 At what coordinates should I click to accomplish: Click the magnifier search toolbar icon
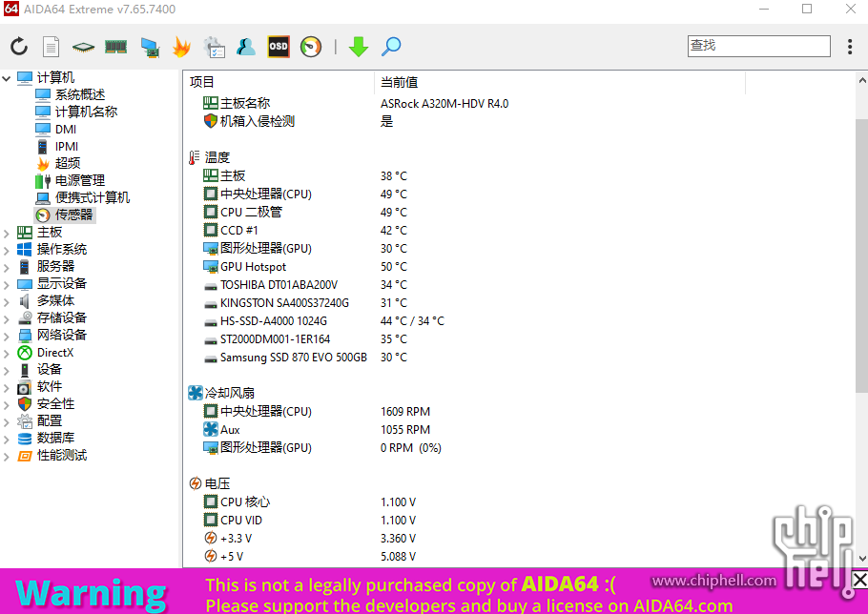click(391, 47)
